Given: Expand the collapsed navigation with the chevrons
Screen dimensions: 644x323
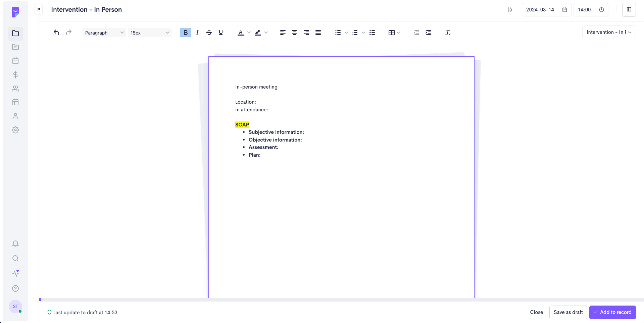Looking at the screenshot, I should click(39, 9).
